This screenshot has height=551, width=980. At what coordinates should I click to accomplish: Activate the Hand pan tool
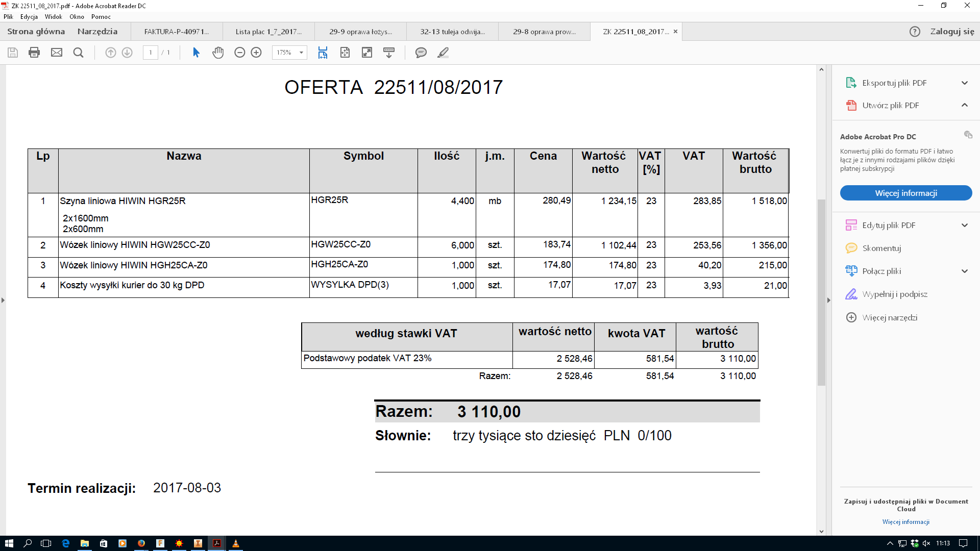(218, 53)
